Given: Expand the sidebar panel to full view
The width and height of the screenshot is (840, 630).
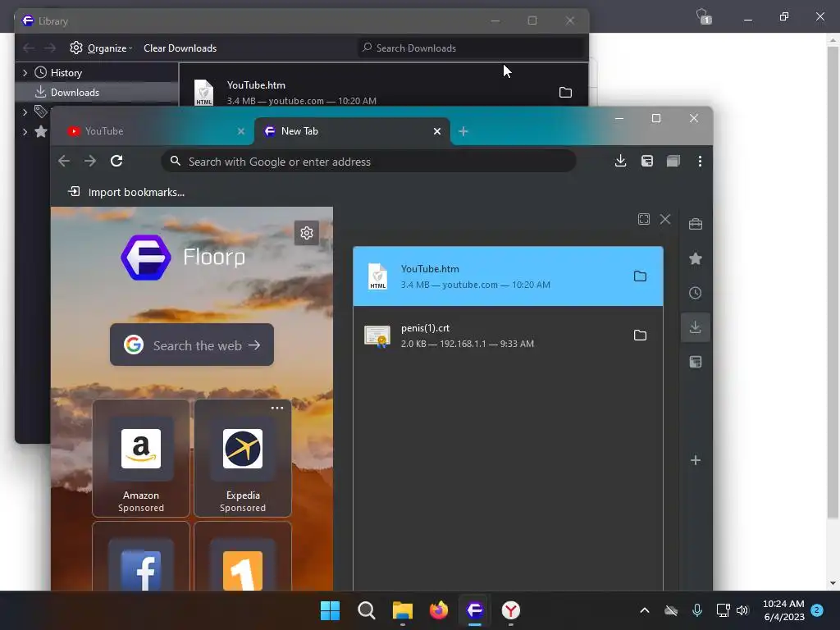Looking at the screenshot, I should (644, 219).
